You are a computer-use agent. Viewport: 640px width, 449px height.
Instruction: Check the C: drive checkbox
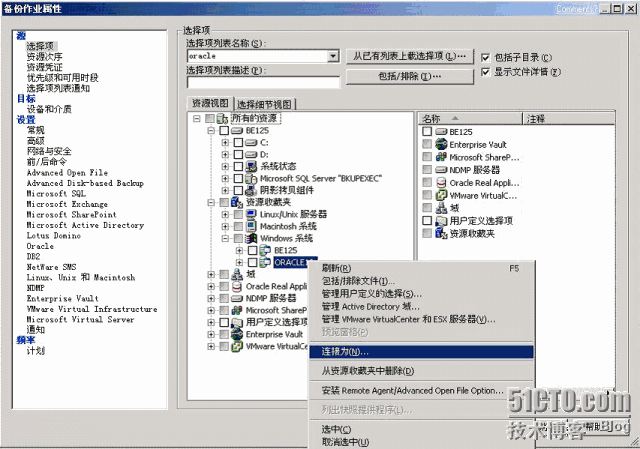238,142
